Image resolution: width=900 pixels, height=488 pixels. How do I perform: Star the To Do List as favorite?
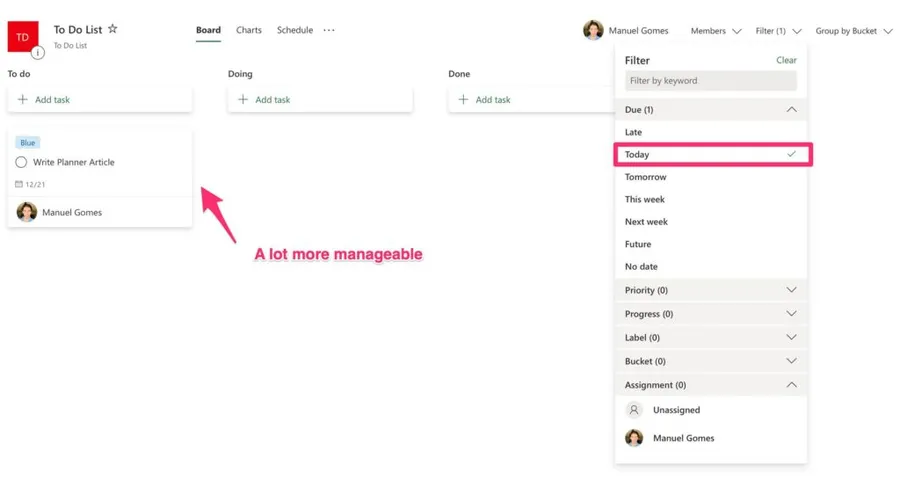pos(113,29)
